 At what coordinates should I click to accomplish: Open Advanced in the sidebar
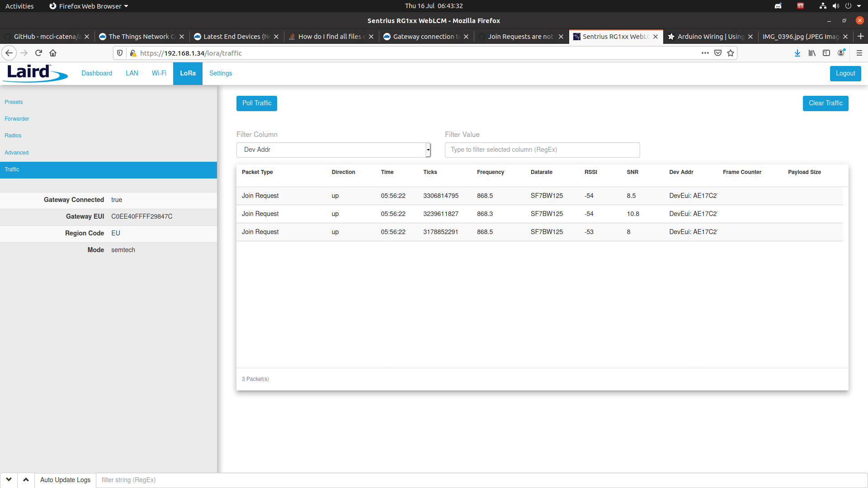tap(16, 153)
